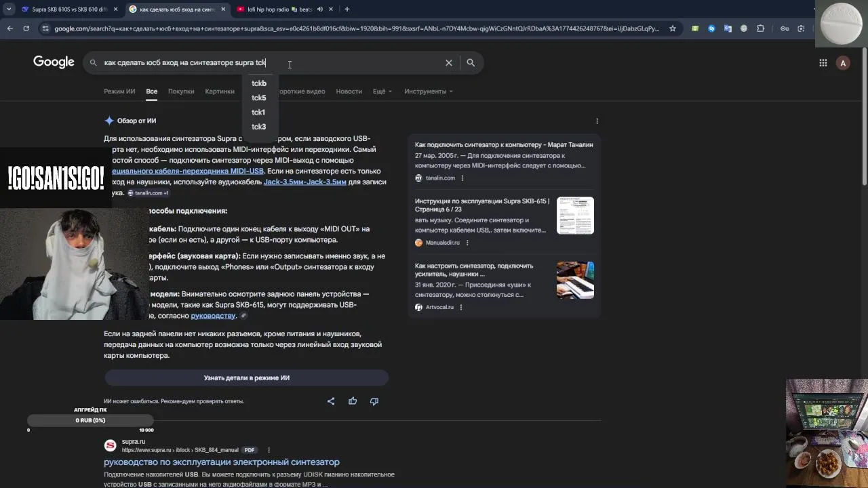Open tanalin.com +1 source chip

coord(149,193)
